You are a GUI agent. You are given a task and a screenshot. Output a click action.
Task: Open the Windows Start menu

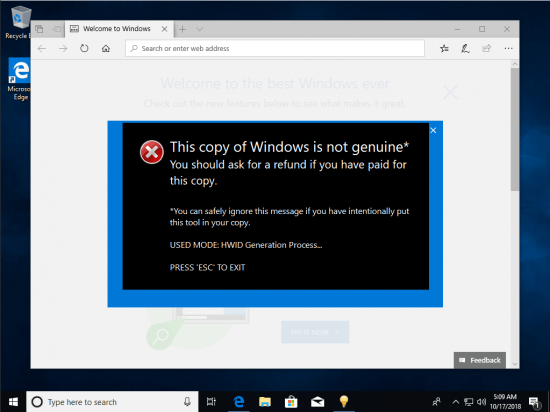tap(13, 401)
